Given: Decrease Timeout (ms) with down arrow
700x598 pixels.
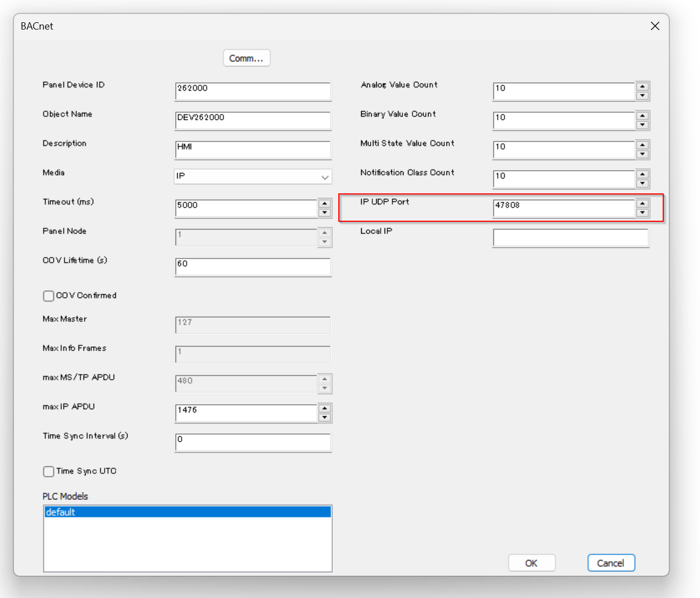Looking at the screenshot, I should point(325,213).
